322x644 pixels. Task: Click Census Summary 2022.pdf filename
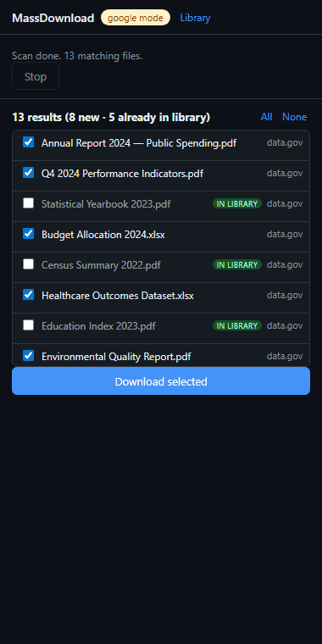101,265
